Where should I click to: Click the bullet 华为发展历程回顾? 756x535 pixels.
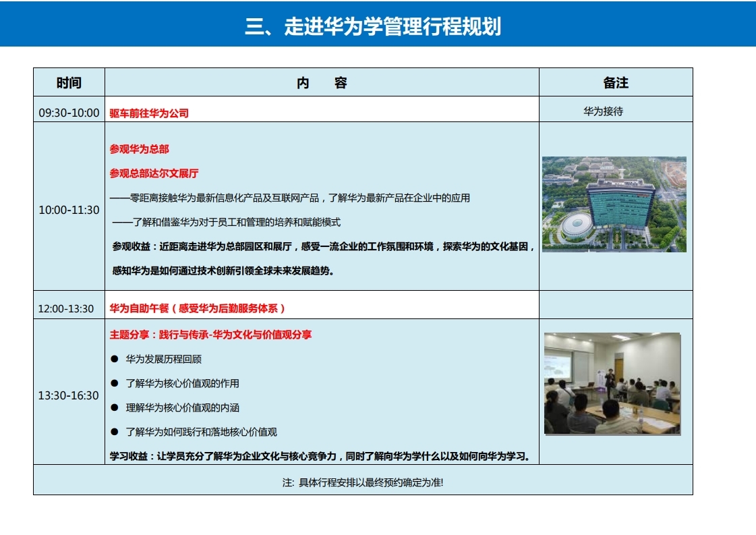coord(163,359)
